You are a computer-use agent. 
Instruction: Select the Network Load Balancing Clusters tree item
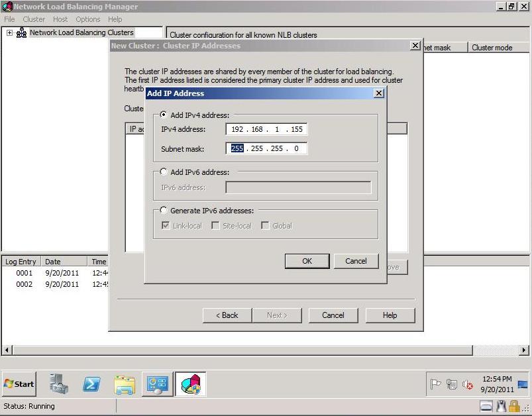[81, 32]
